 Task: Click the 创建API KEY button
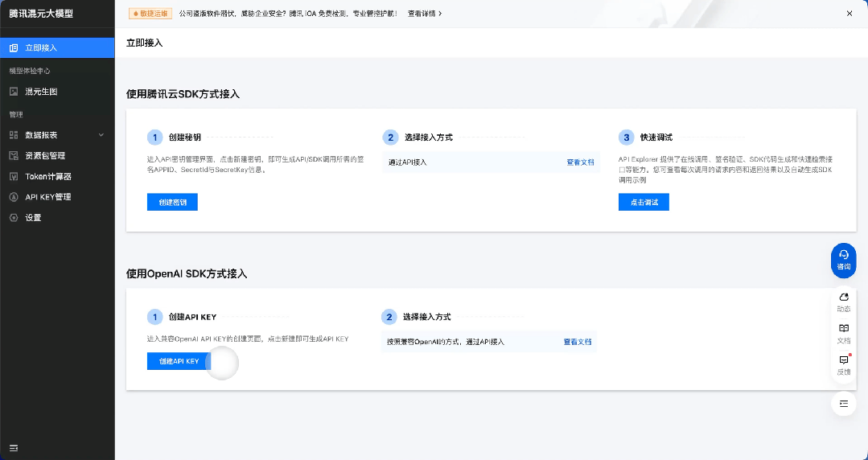[179, 361]
